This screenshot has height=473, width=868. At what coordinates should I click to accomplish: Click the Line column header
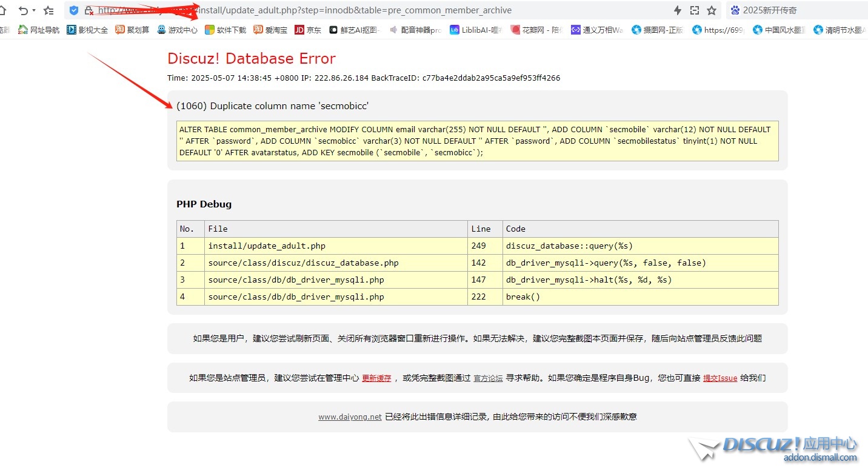pos(485,229)
